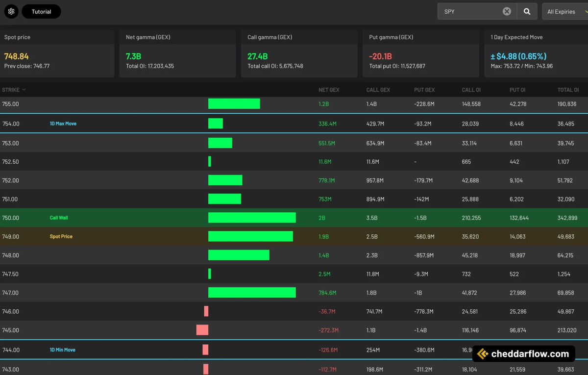Image resolution: width=588 pixels, height=375 pixels.
Task: Click the green bar for strike 747.00
Action: [x=252, y=293]
